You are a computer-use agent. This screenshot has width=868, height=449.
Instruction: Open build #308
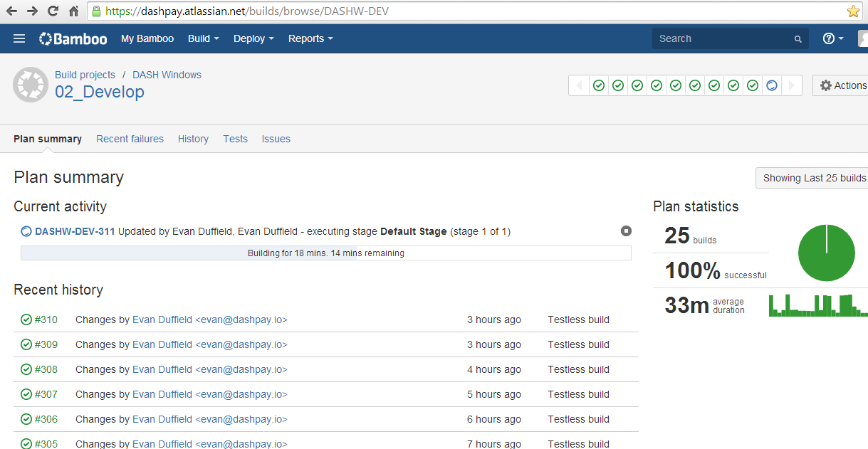click(x=46, y=369)
